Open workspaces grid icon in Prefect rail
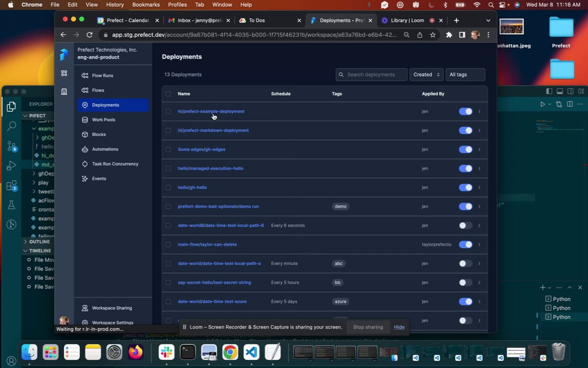 [64, 73]
